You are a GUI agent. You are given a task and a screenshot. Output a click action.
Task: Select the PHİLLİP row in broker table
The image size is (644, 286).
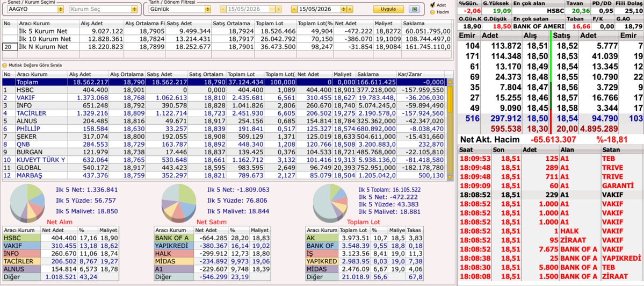224,129
